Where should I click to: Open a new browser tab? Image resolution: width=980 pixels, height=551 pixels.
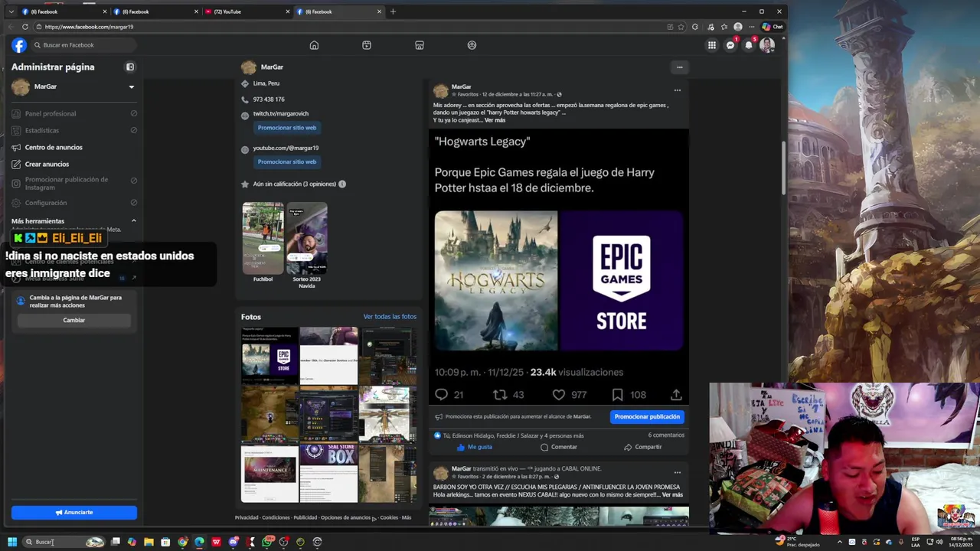pyautogui.click(x=393, y=11)
